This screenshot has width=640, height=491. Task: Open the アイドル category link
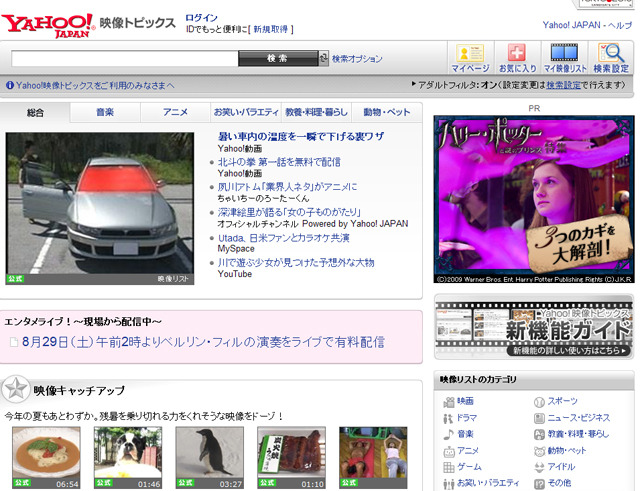coord(561,467)
